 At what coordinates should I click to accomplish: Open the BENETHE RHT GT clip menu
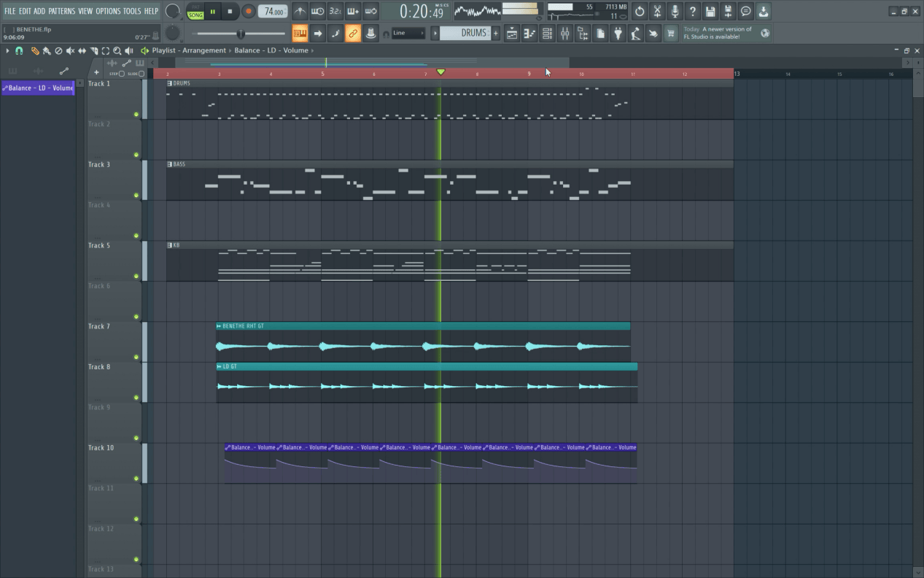(219, 326)
